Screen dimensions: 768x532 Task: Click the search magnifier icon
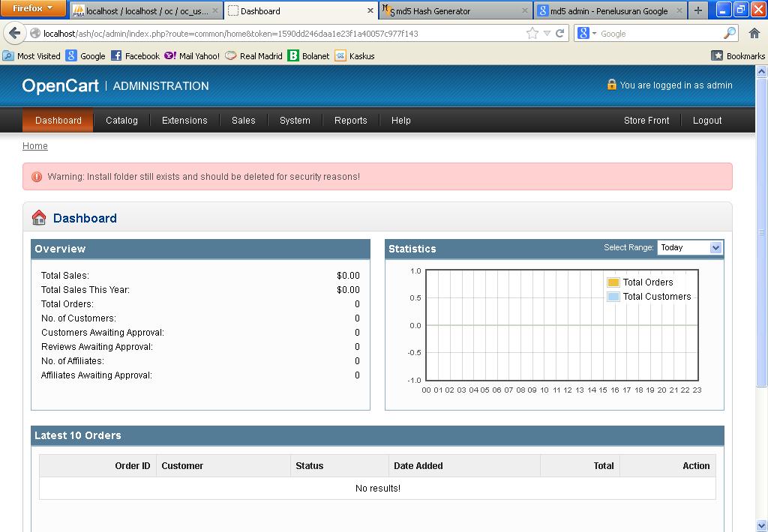(729, 33)
